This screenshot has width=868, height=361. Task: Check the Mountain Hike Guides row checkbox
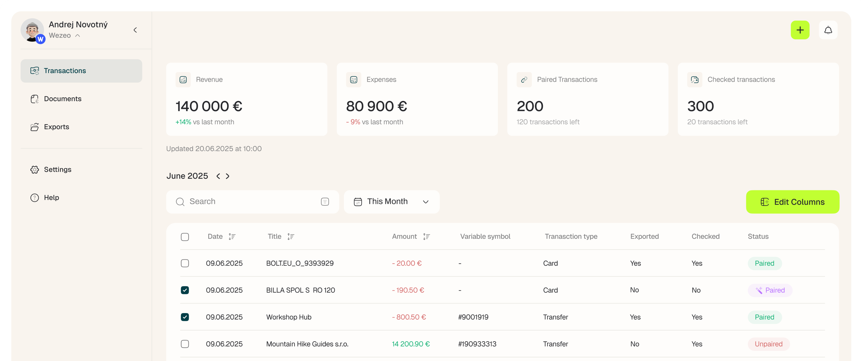pyautogui.click(x=185, y=344)
